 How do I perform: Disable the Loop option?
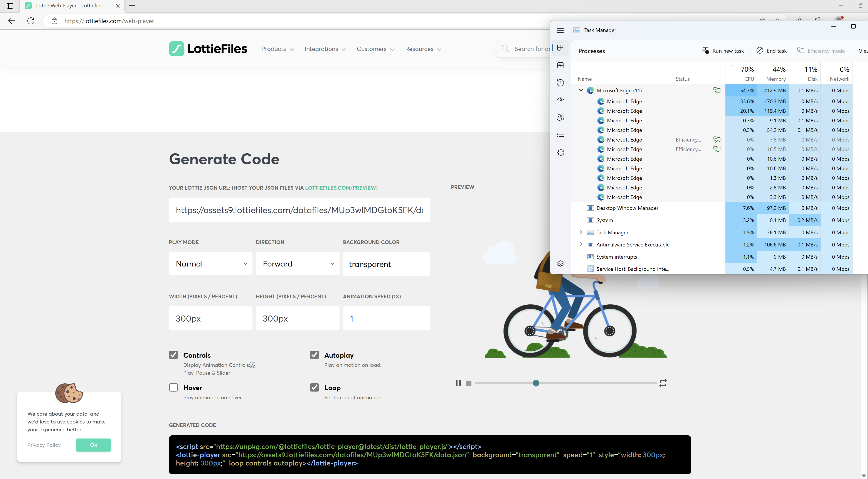point(314,387)
